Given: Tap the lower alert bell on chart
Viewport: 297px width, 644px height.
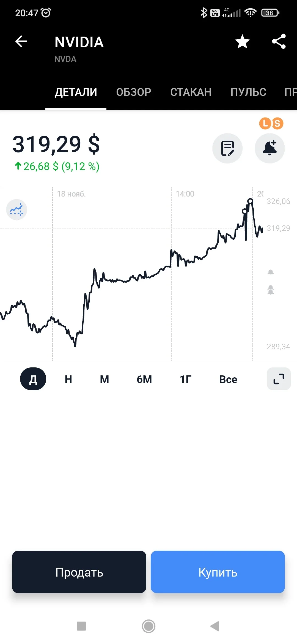Looking at the screenshot, I should click(271, 290).
